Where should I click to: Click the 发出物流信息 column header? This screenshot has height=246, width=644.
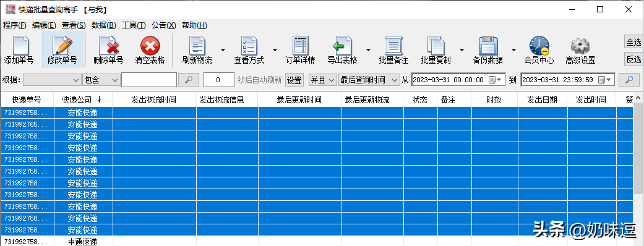tap(227, 100)
